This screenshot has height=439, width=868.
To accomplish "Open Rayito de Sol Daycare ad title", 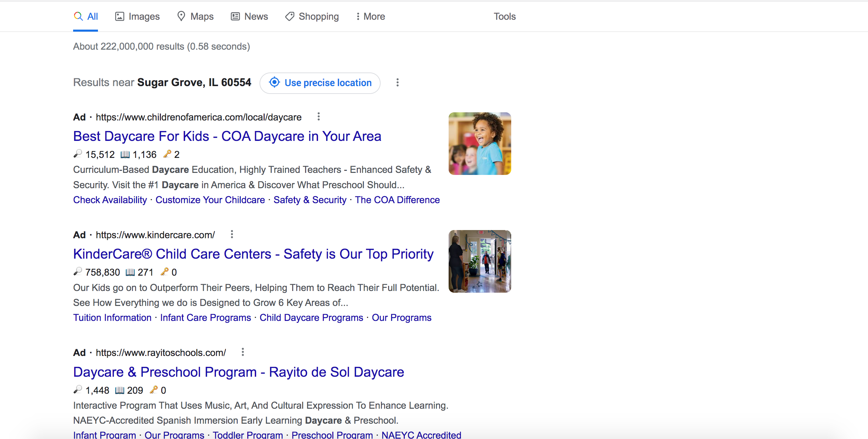I will point(239,372).
